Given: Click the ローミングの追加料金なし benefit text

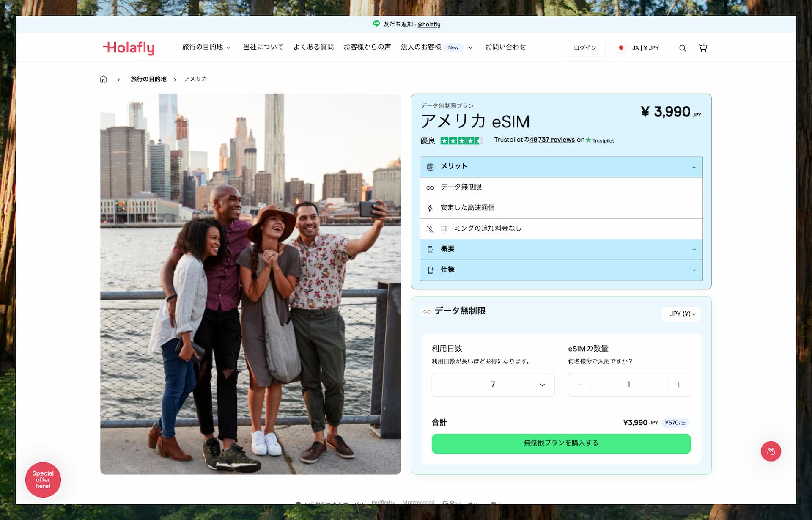Looking at the screenshot, I should [x=481, y=228].
